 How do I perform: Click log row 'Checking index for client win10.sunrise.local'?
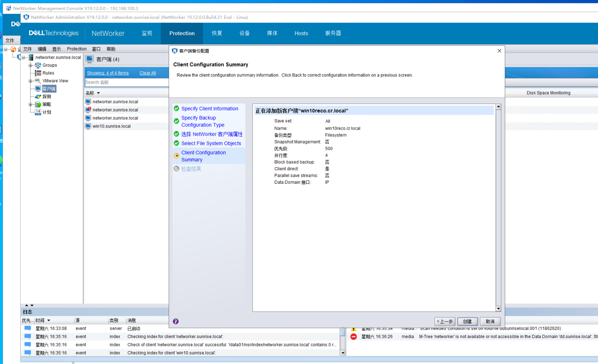tap(180, 353)
